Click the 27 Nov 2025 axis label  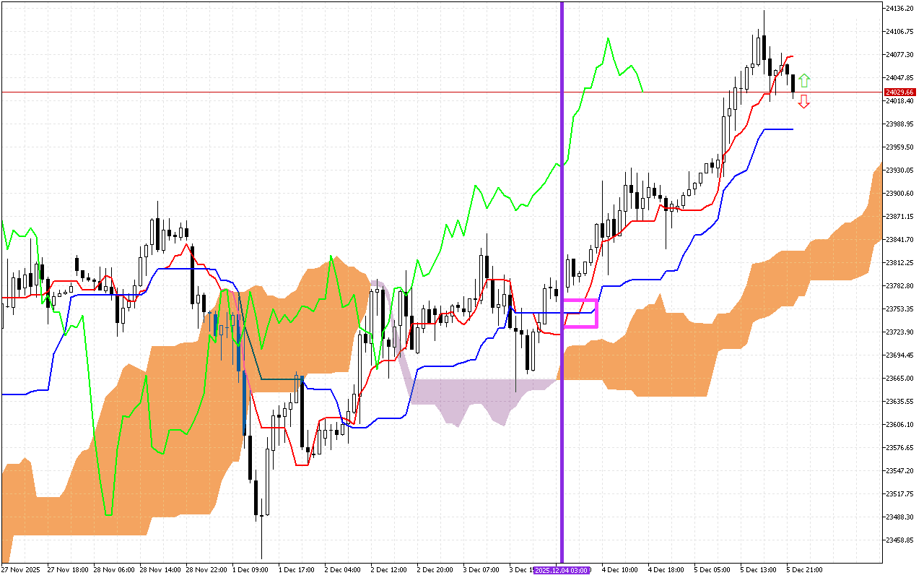point(22,569)
